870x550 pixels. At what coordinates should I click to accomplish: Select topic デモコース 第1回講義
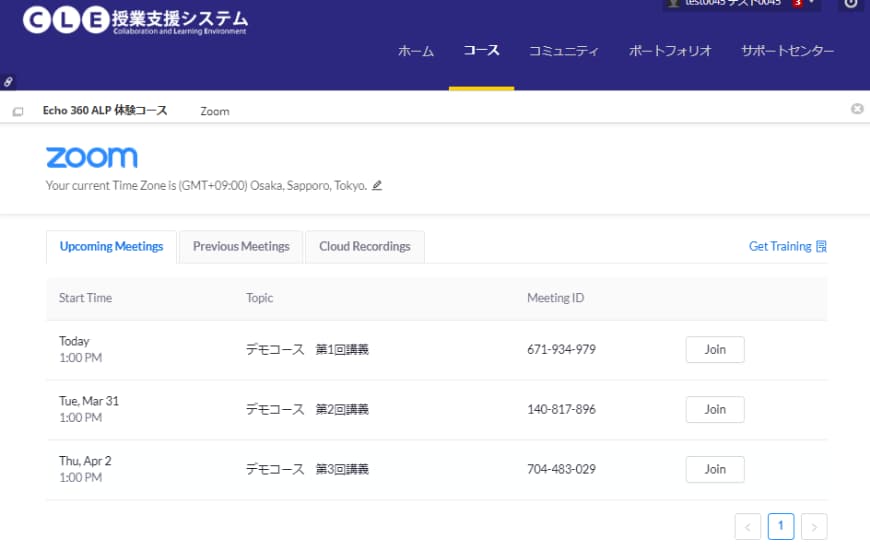point(307,350)
